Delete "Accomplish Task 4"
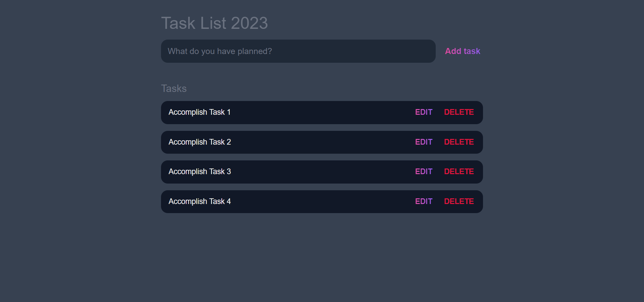644x302 pixels. point(459,201)
